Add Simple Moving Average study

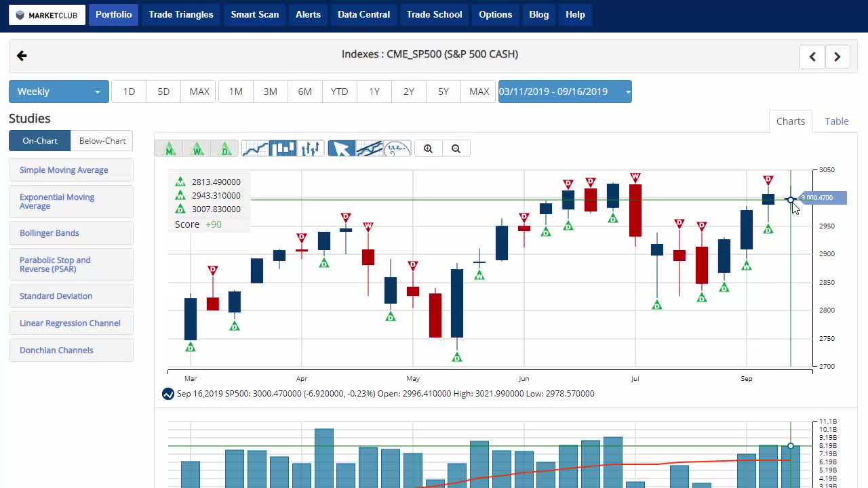(71, 170)
